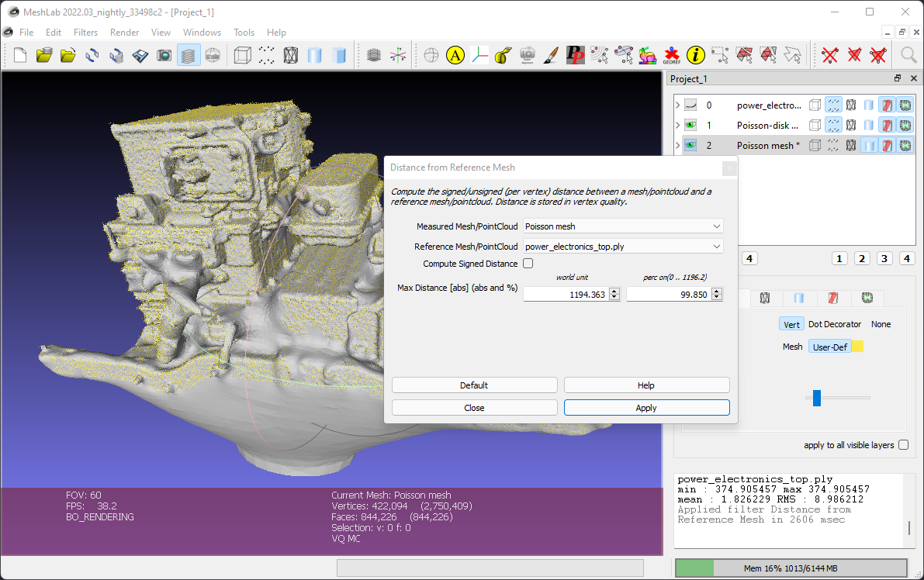Click memory usage progress bar
924x580 pixels.
click(x=791, y=568)
